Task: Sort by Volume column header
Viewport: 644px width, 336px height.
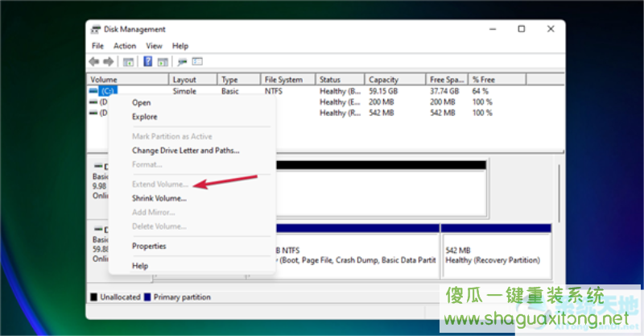Action: click(128, 80)
